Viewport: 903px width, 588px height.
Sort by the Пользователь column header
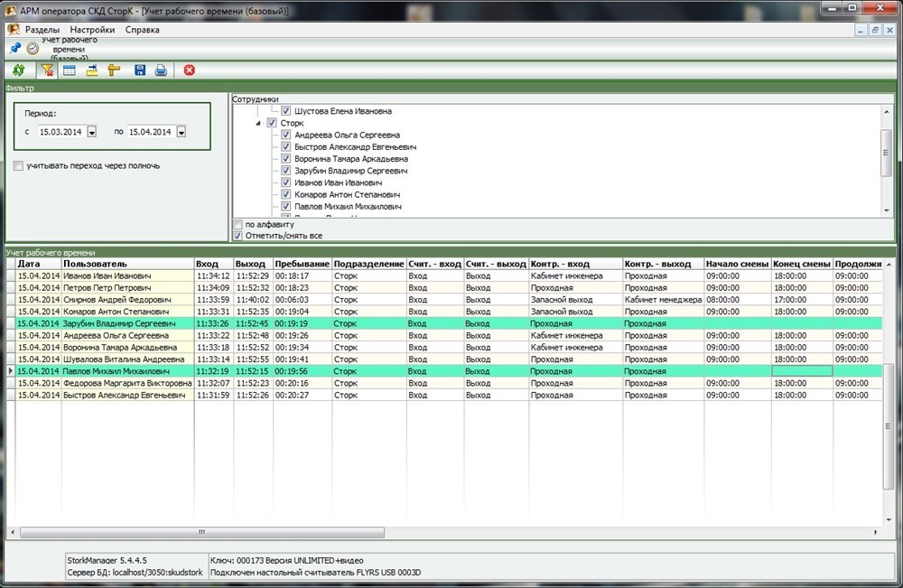point(127,264)
